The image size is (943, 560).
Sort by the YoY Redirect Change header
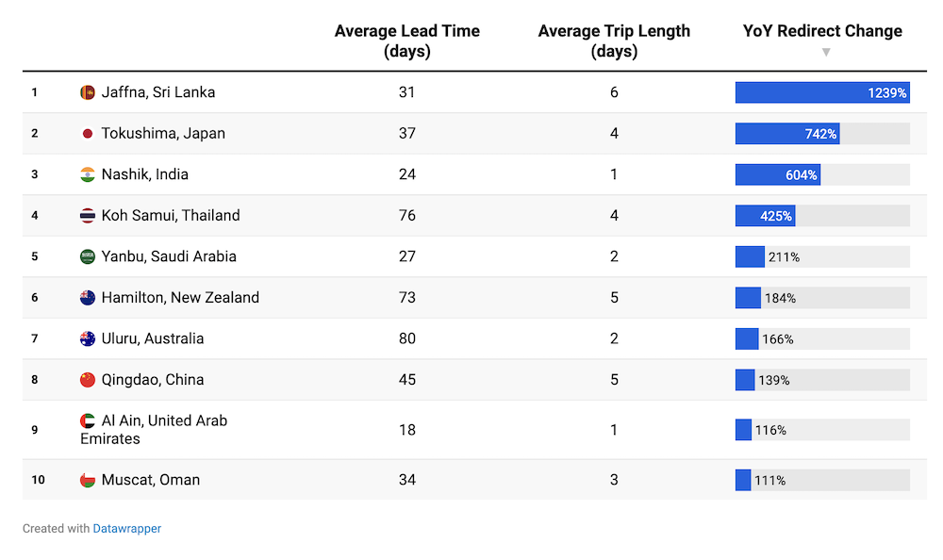(822, 31)
